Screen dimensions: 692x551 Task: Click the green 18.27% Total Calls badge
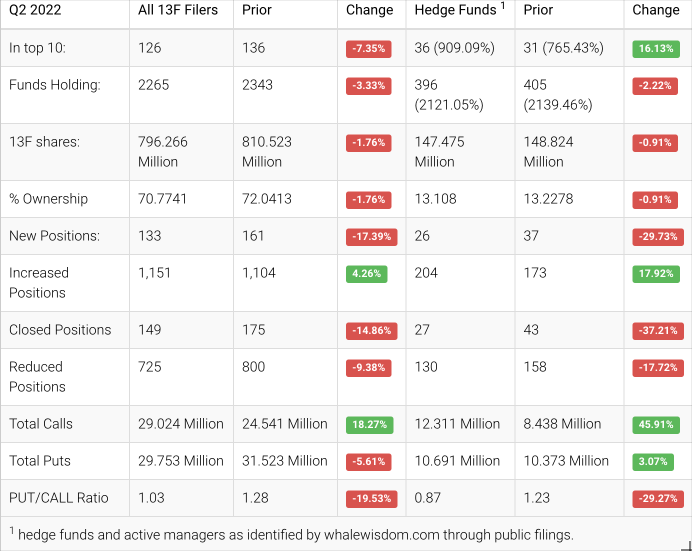click(370, 425)
